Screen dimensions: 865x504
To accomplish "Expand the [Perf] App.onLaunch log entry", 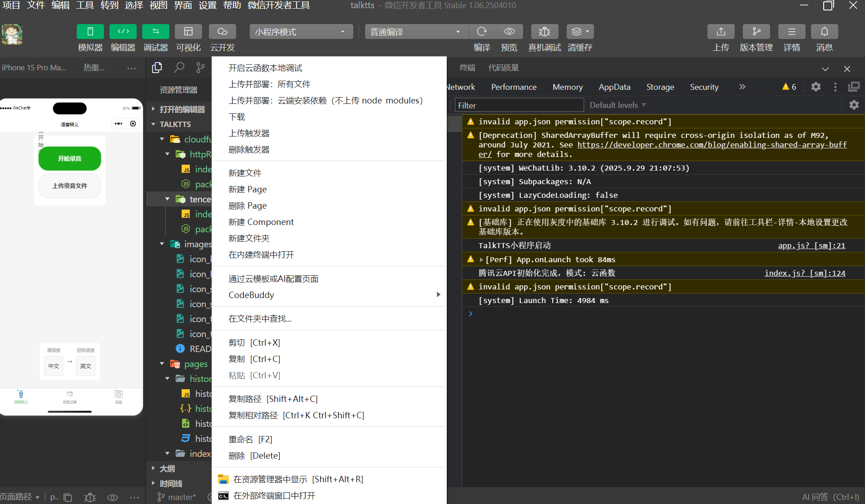I will coord(481,259).
